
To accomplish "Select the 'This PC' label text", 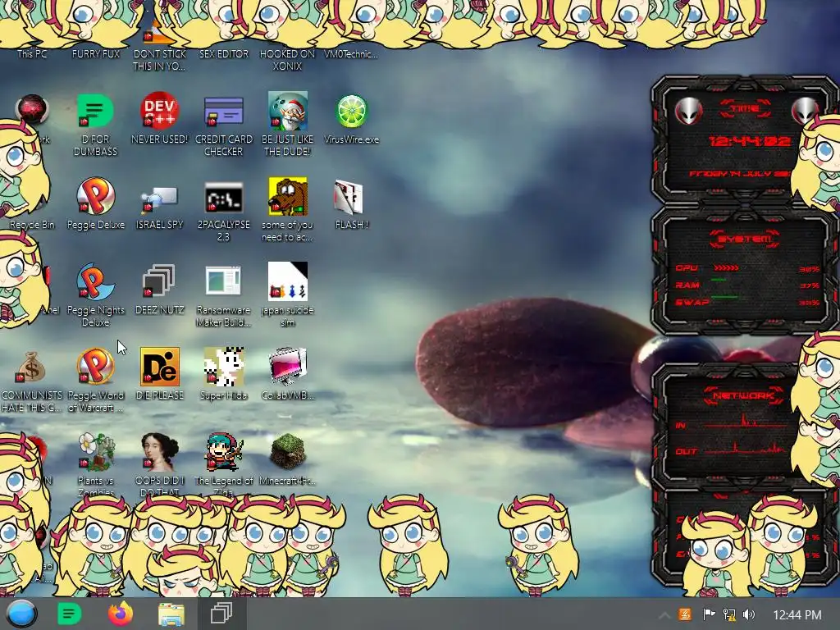I will point(32,53).
